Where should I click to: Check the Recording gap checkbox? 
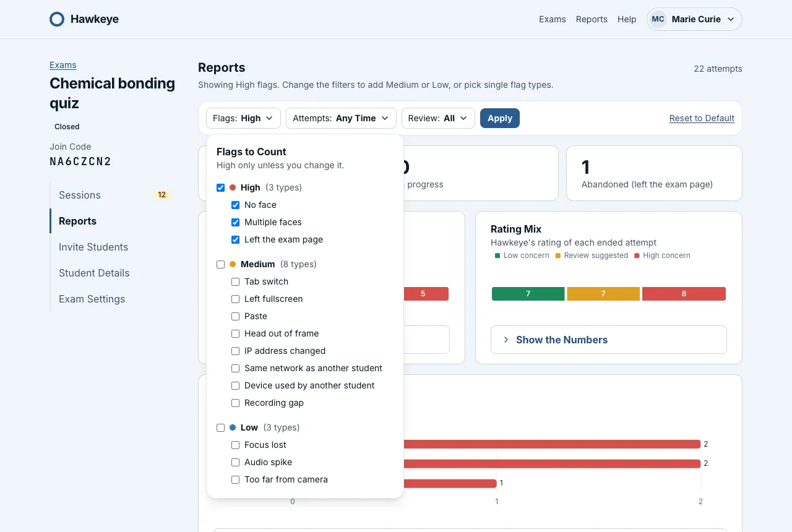(236, 403)
